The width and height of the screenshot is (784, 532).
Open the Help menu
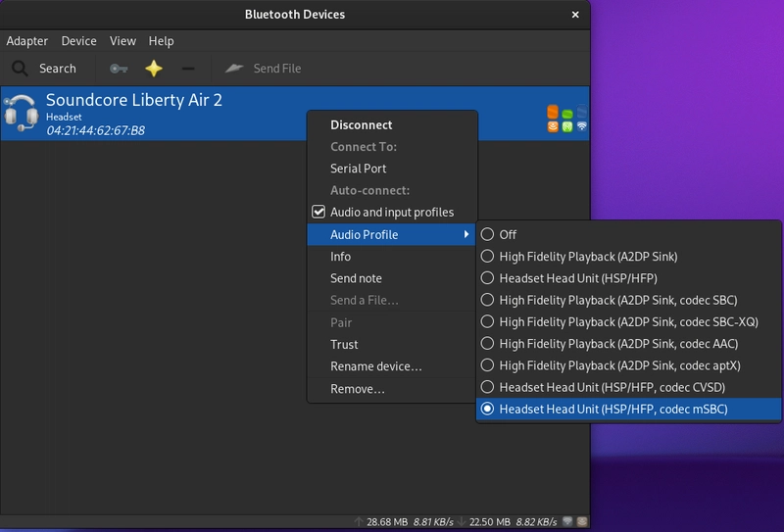coord(161,41)
